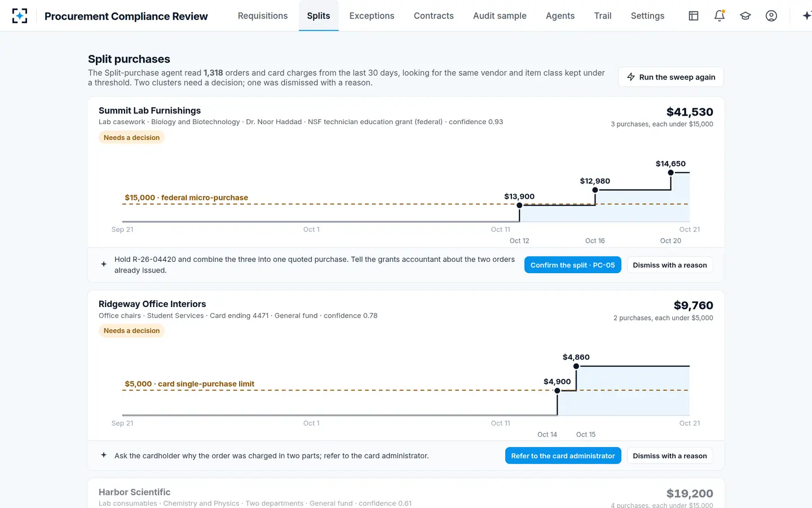
Task: Refer Ridgeway to the card administrator
Action: [563, 456]
